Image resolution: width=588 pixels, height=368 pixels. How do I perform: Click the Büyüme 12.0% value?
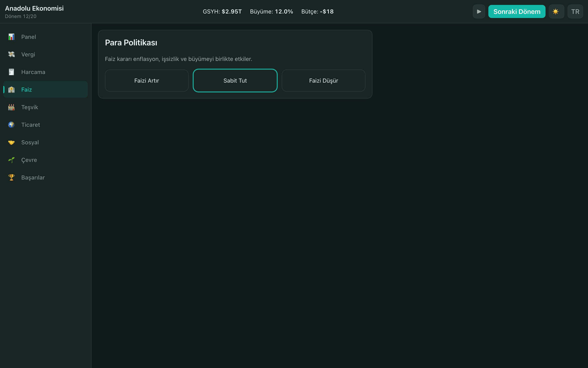(x=272, y=11)
